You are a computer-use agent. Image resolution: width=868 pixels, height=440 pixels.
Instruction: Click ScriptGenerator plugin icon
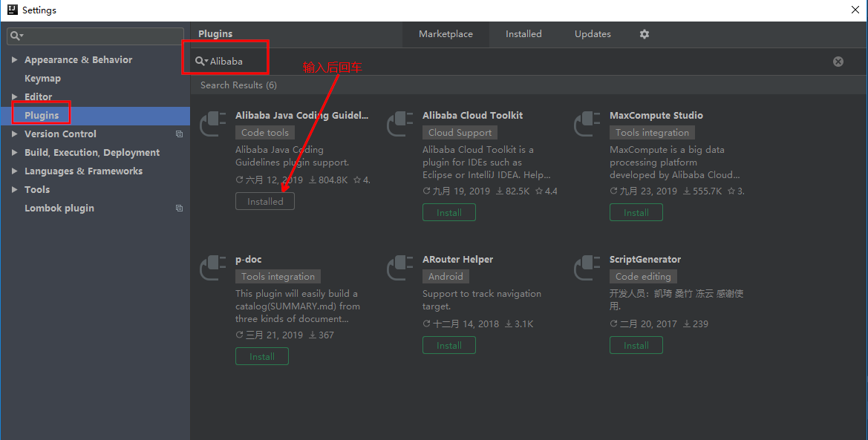click(587, 267)
